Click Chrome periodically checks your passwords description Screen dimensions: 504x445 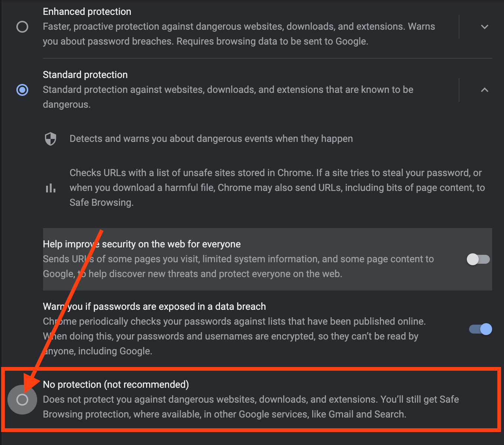point(234,336)
